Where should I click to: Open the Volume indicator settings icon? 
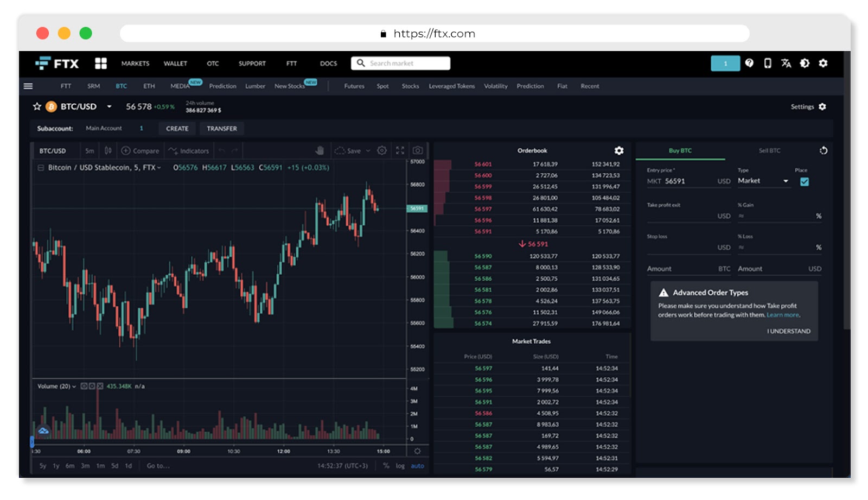pos(92,386)
